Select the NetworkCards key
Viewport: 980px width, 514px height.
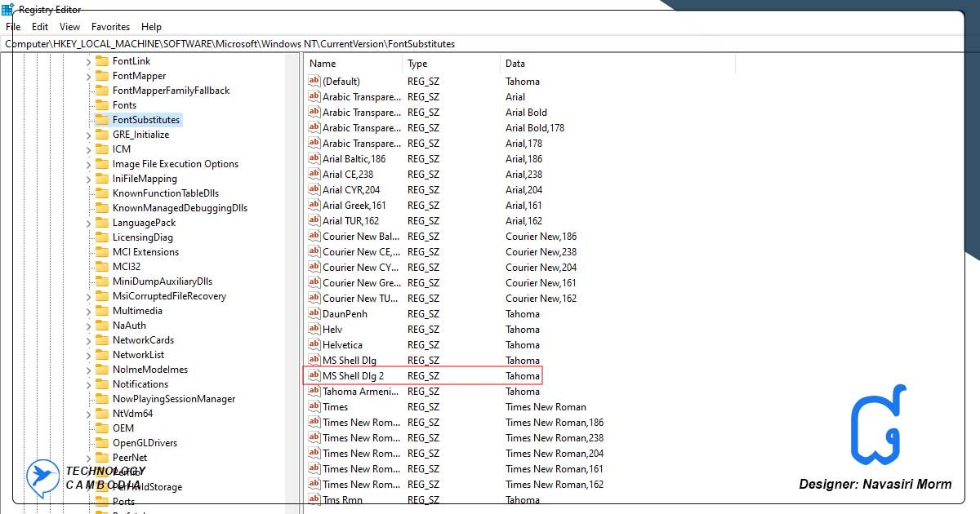(x=143, y=340)
